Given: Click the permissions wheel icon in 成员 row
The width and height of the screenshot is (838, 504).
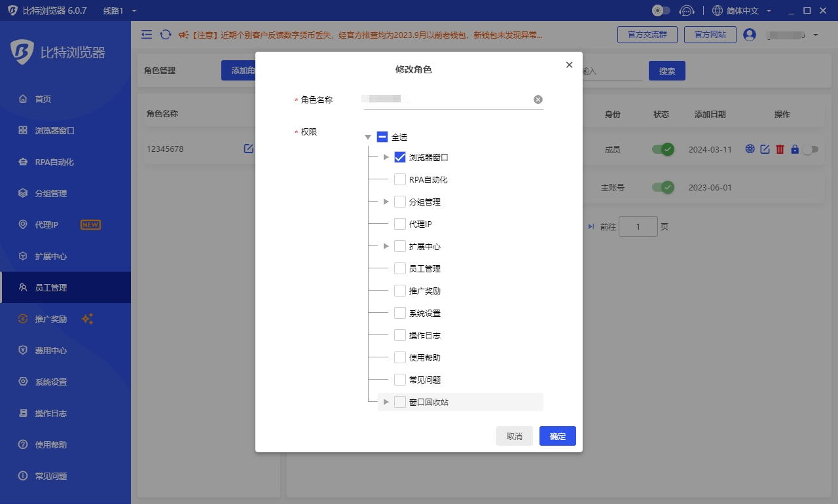Looking at the screenshot, I should point(750,149).
